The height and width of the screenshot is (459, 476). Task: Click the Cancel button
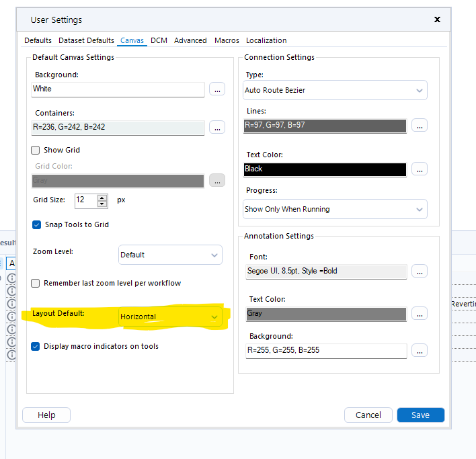coord(368,415)
